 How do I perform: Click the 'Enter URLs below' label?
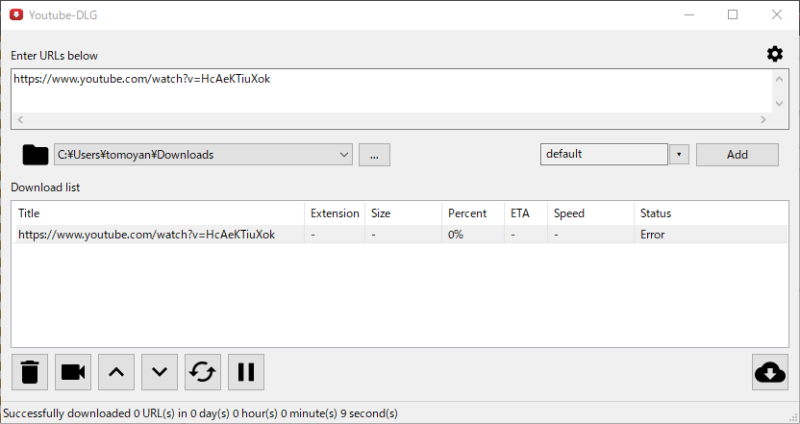pyautogui.click(x=54, y=56)
